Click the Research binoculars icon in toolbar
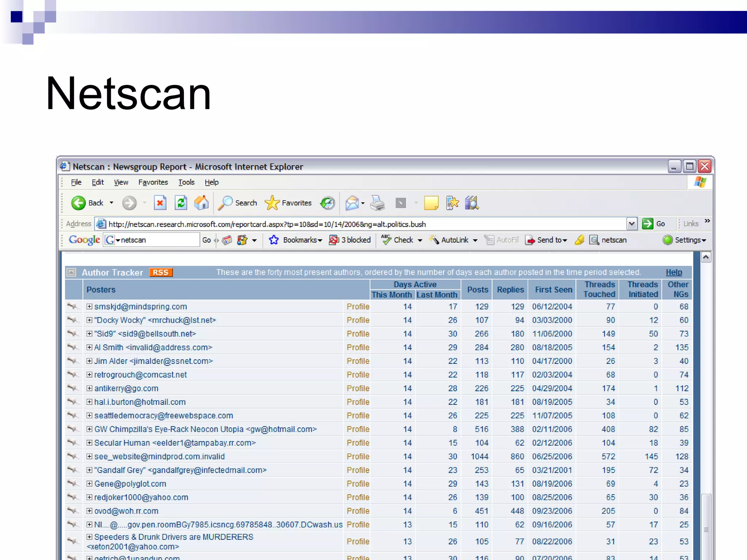 [x=472, y=203]
